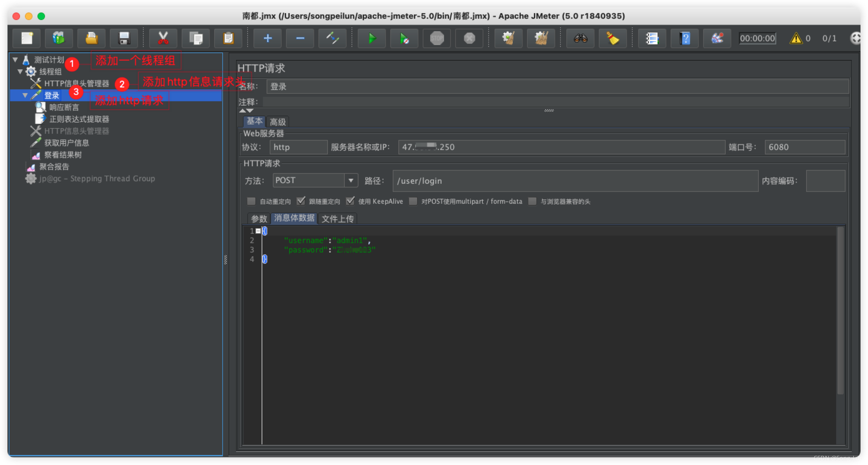Collapse the 登录 tree node
Screen dimensions: 868x465
[x=25, y=95]
